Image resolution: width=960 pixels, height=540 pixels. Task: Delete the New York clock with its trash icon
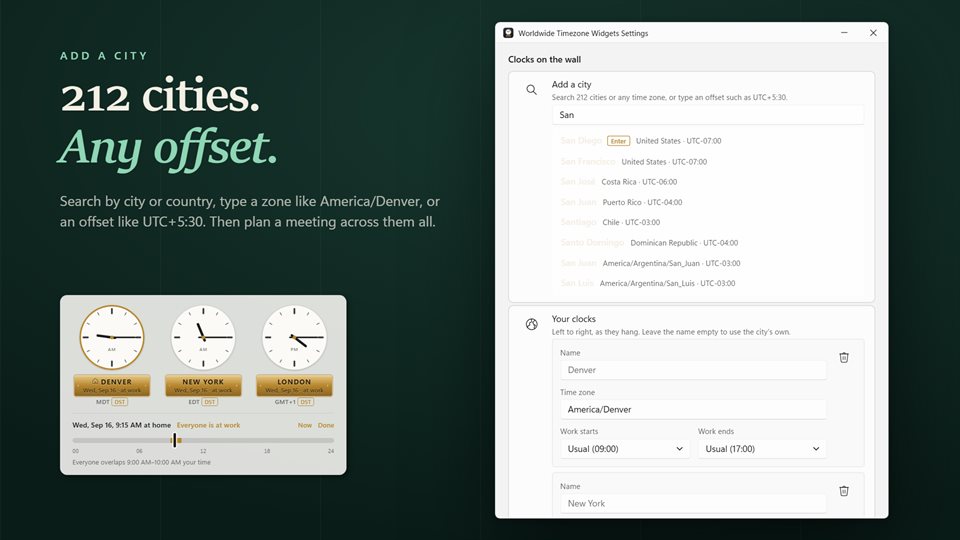(x=844, y=491)
